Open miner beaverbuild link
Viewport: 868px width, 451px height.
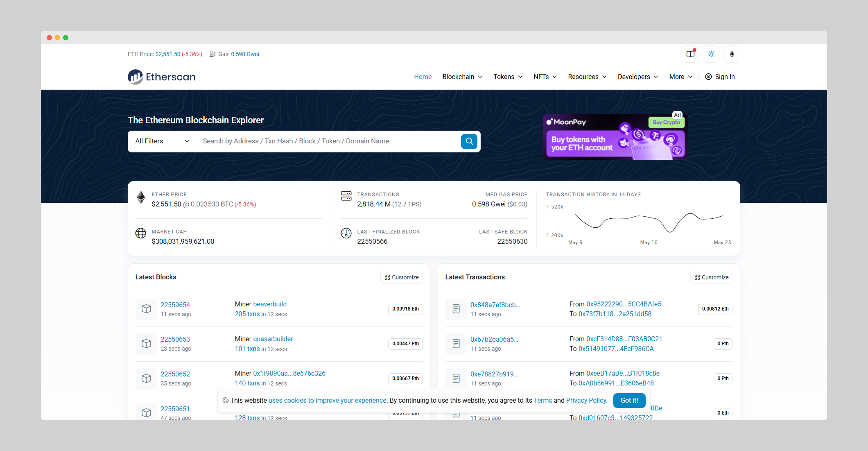point(270,304)
